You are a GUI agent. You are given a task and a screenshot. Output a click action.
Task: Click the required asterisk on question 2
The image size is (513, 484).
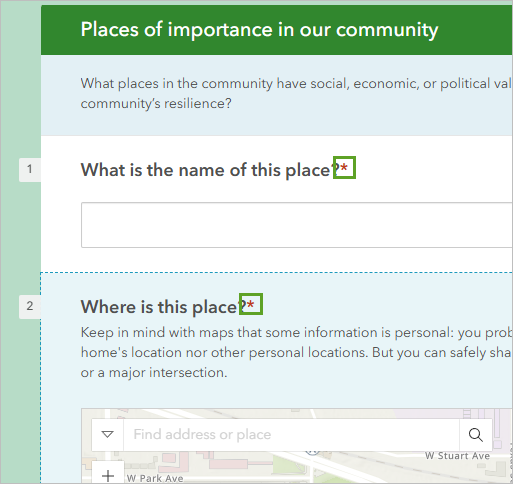[251, 304]
